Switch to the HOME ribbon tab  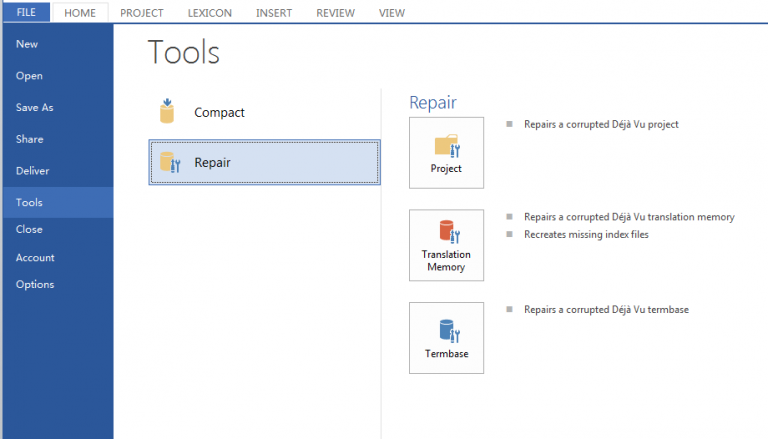[x=79, y=13]
